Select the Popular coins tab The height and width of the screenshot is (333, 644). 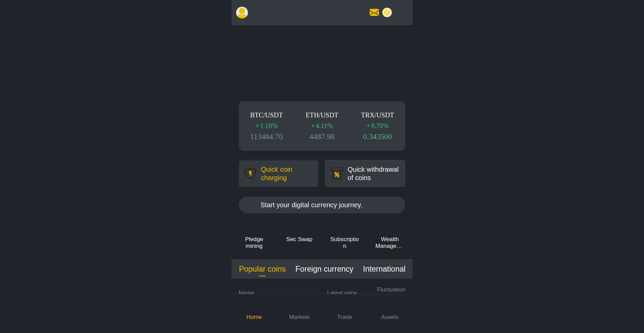click(262, 269)
